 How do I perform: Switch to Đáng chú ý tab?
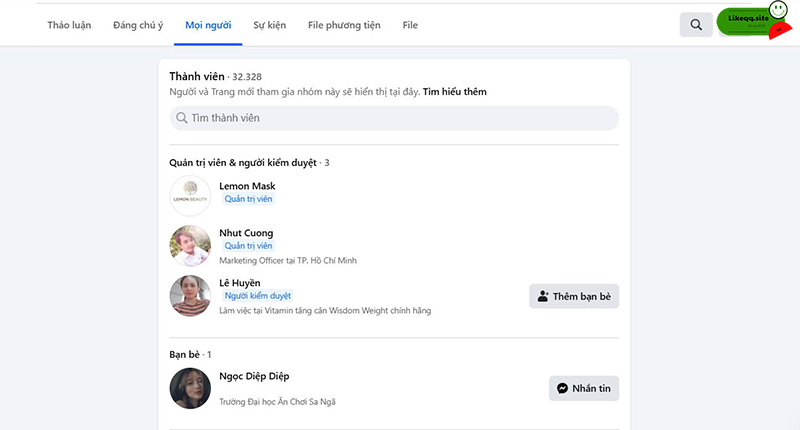coord(138,25)
